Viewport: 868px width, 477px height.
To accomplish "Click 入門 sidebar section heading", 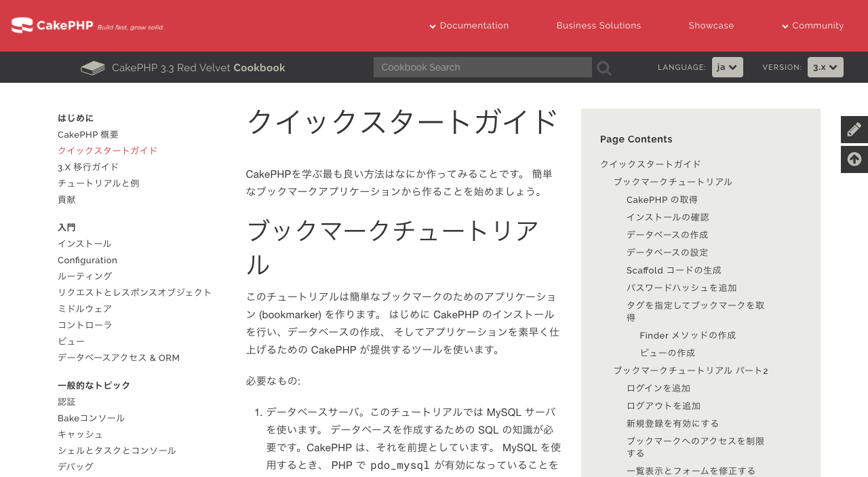I will point(66,227).
